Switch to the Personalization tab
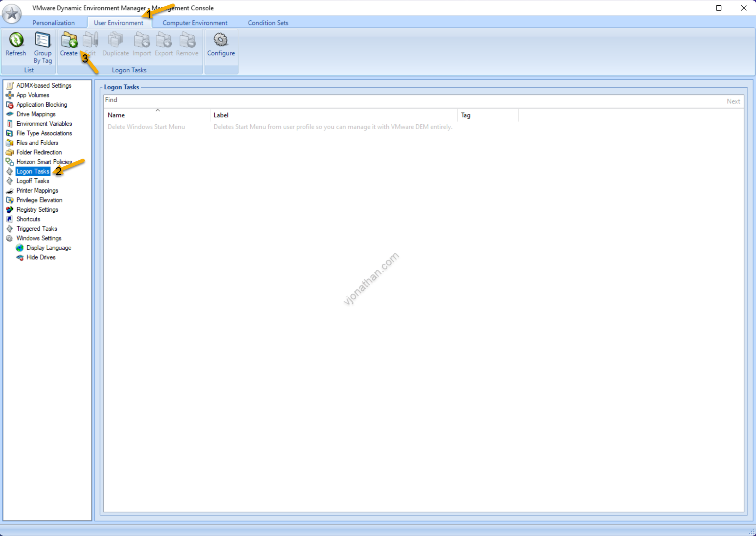Screen dimensions: 756x536 54,23
